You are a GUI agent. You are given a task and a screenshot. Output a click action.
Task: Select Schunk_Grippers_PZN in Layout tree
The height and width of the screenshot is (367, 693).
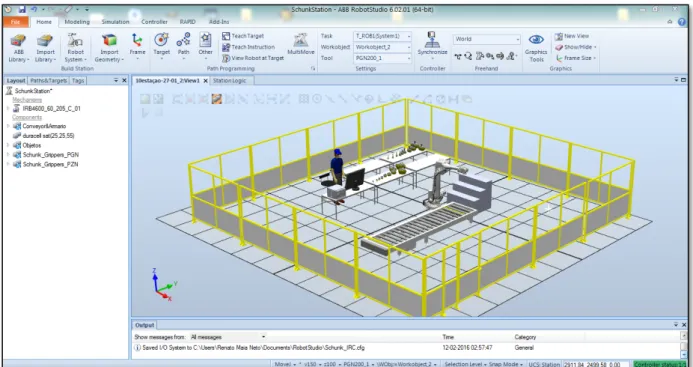(46, 164)
